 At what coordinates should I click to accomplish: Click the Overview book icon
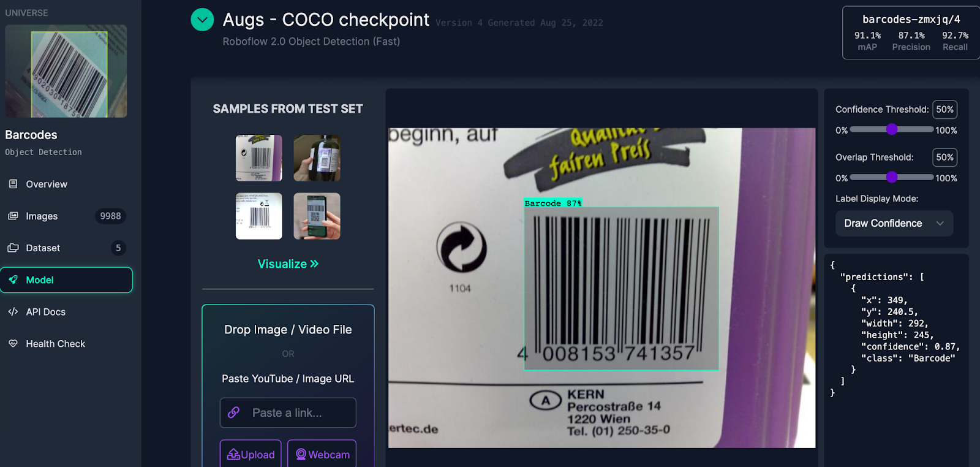[13, 184]
